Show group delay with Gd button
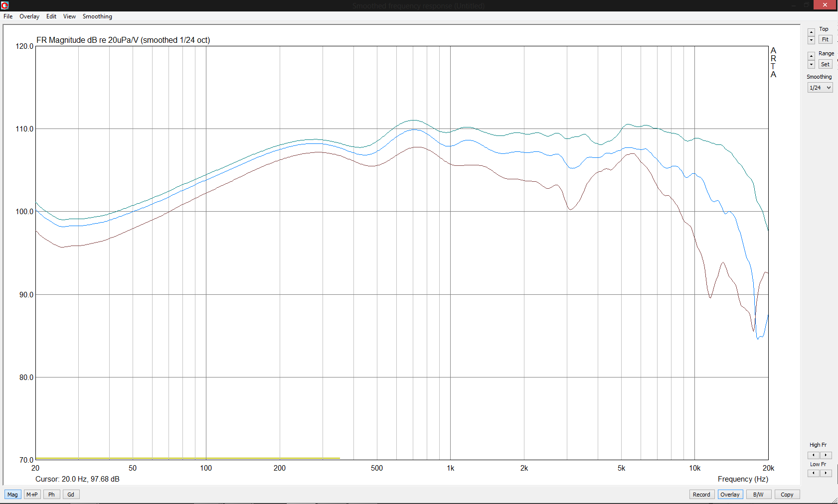The height and width of the screenshot is (504, 838). (71, 495)
